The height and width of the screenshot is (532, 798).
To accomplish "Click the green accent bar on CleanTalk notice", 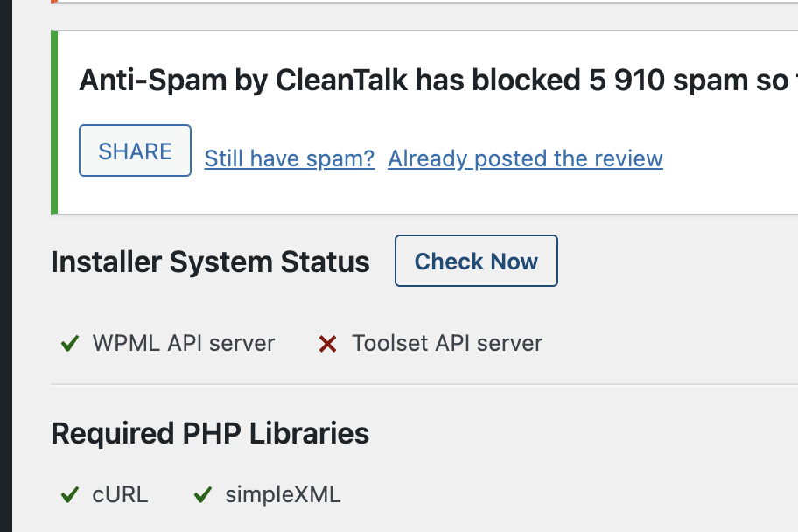I will tap(54, 122).
